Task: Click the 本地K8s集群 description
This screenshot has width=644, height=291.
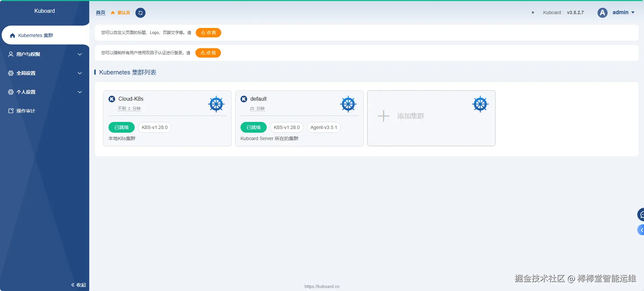Action: click(x=122, y=138)
